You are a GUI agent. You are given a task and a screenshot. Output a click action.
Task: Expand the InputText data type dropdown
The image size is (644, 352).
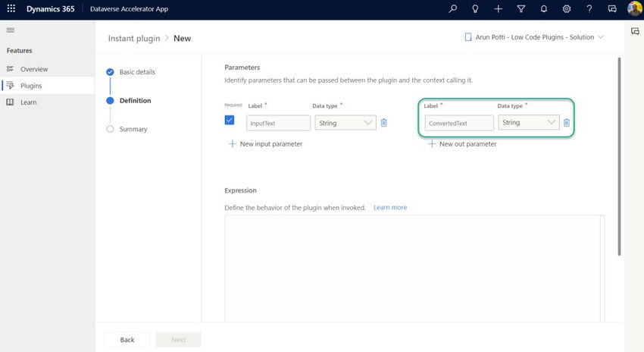tap(368, 122)
